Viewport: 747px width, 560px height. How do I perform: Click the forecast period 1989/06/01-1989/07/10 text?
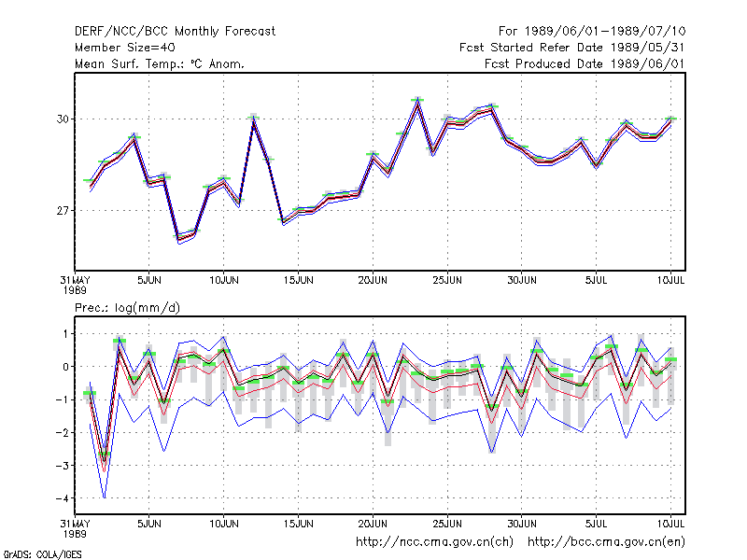(592, 32)
